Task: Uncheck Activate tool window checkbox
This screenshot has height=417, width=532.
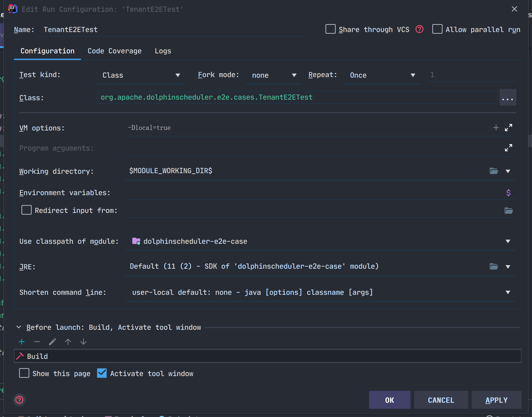Action: click(102, 373)
